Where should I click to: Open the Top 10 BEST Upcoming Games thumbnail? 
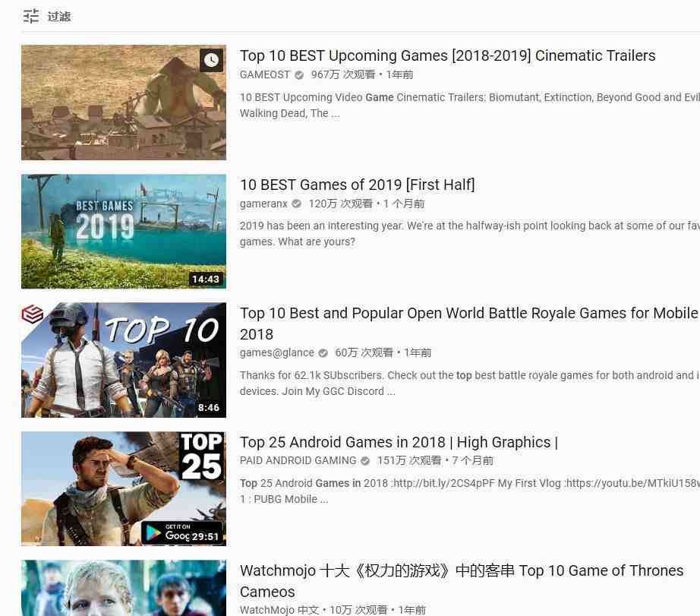[124, 103]
